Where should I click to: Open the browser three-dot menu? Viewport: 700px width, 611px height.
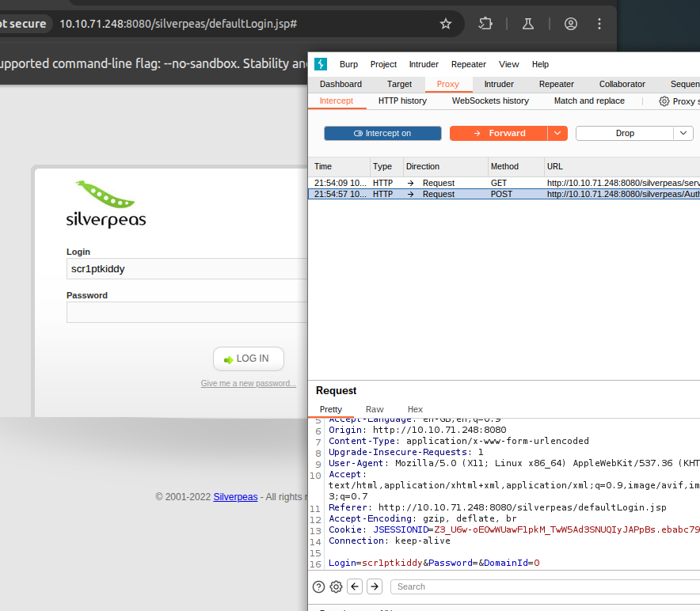tap(599, 24)
